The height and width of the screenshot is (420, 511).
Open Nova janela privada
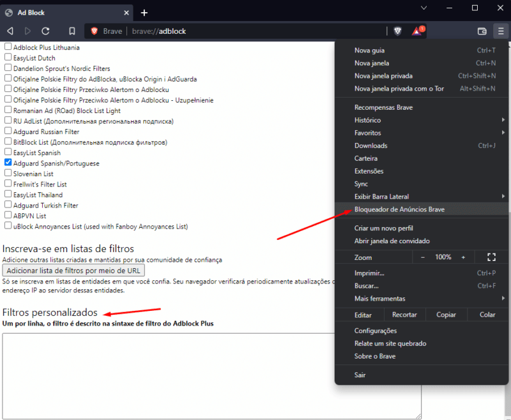click(x=422, y=76)
